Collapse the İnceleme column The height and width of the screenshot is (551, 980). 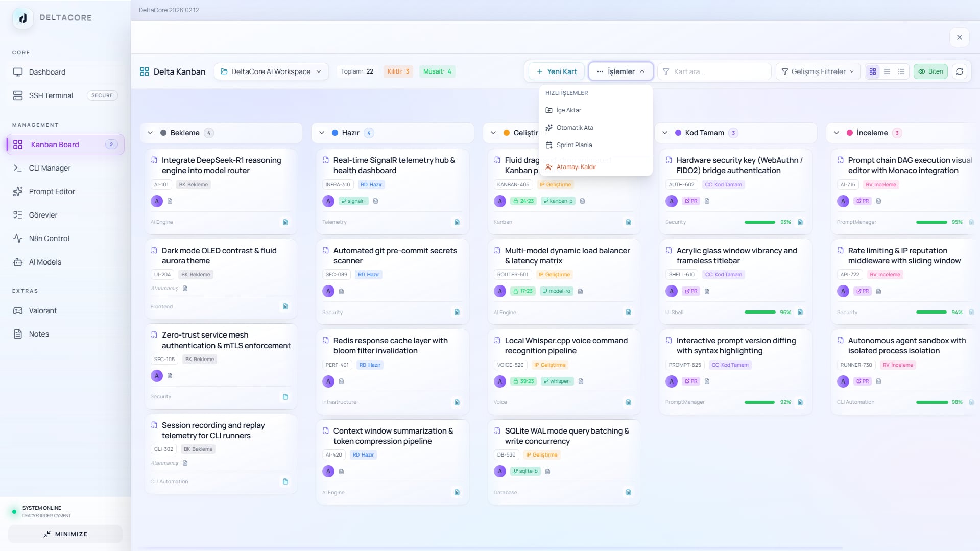pos(836,133)
